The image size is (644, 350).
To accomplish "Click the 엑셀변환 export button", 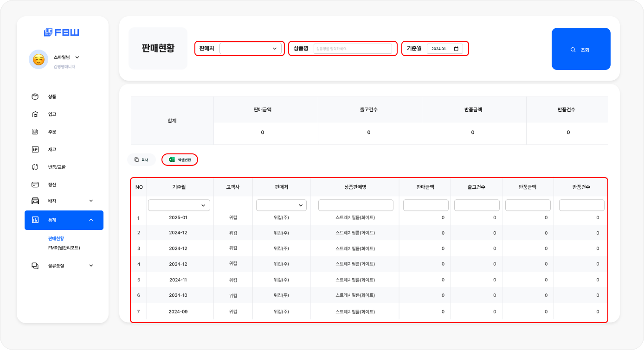I will (x=180, y=159).
